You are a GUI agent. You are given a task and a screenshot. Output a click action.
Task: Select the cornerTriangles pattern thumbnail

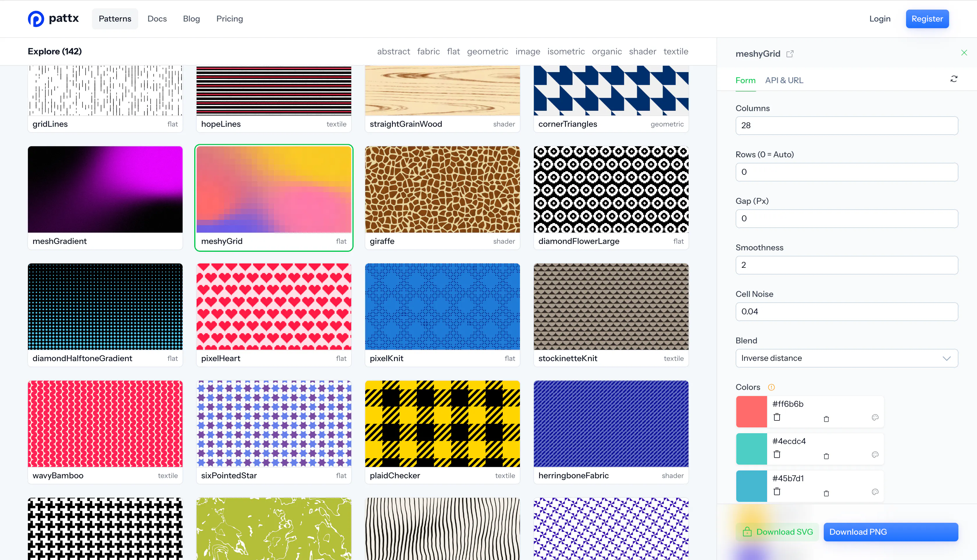pyautogui.click(x=611, y=91)
